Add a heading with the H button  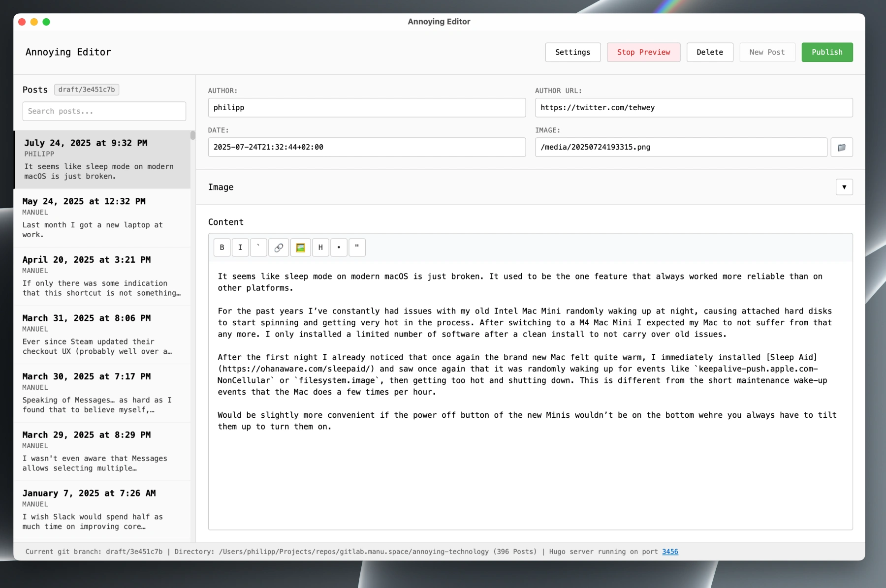[320, 248]
